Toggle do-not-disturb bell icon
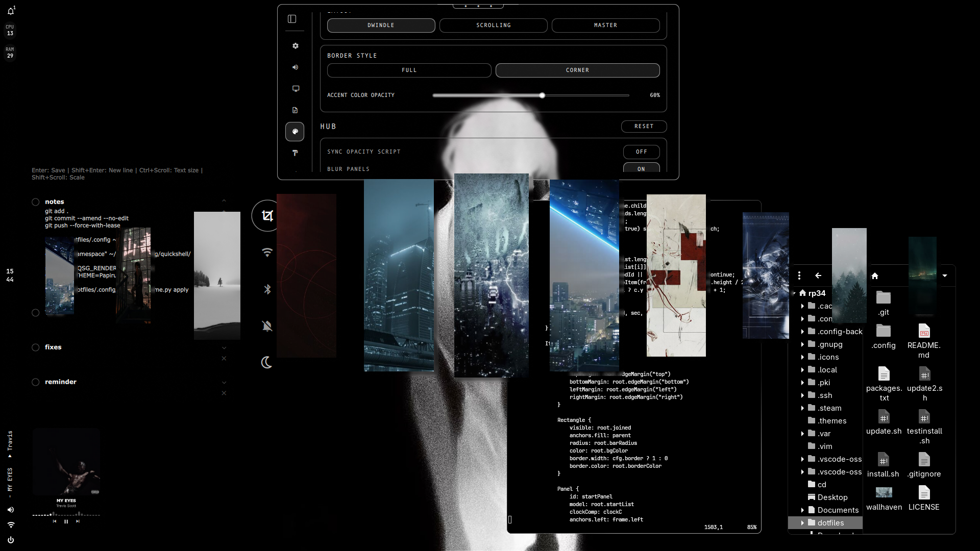 click(x=267, y=326)
